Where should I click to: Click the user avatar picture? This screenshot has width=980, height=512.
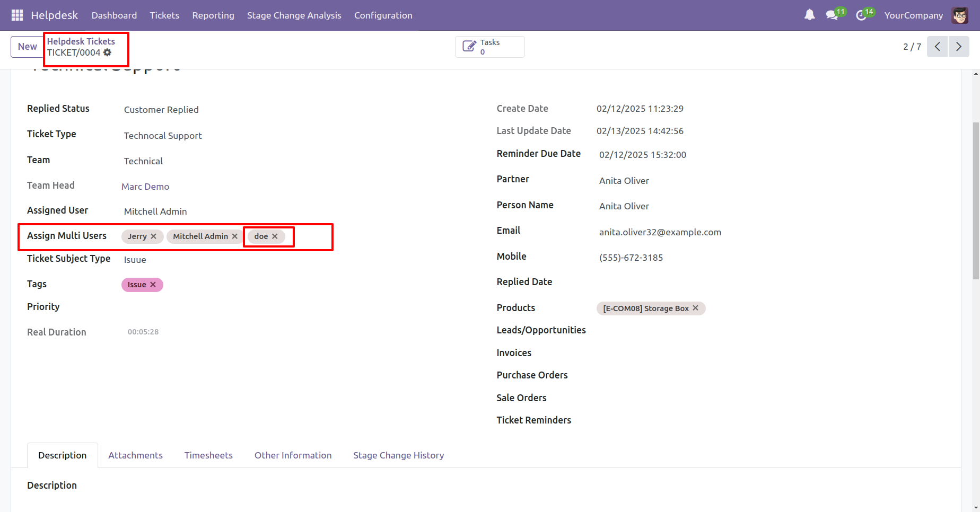pos(960,15)
